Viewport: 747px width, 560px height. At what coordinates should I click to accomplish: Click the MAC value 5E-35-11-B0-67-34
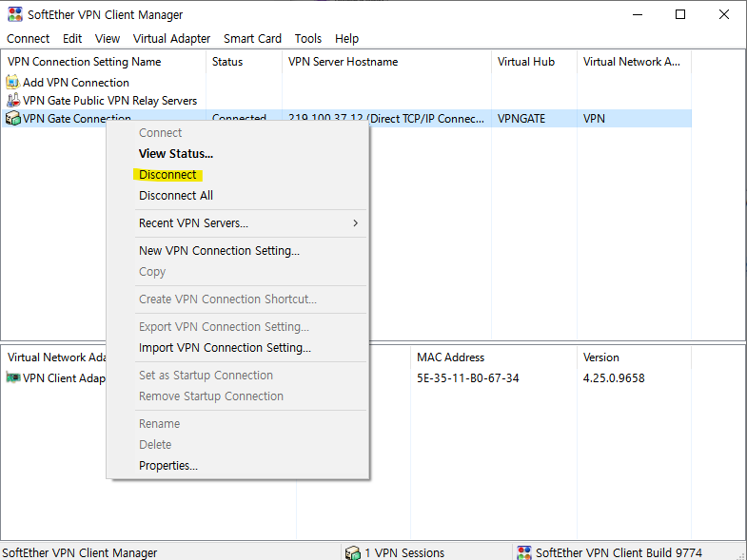(x=468, y=378)
